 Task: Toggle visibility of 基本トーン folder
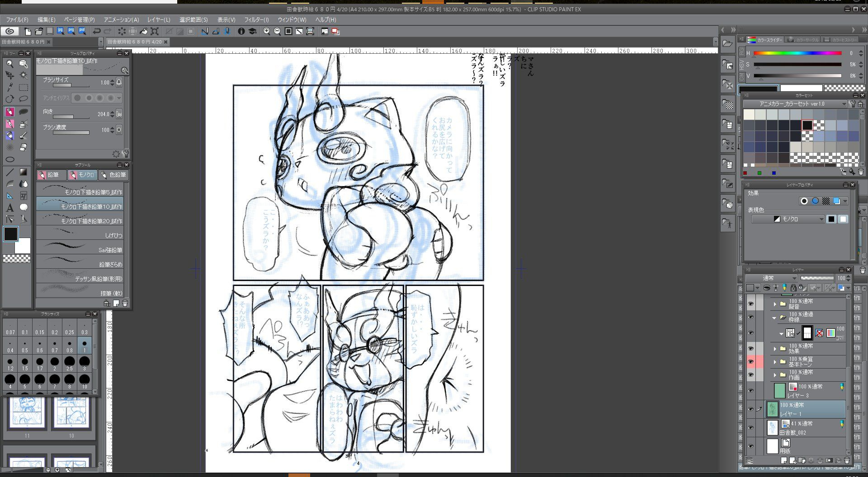click(x=751, y=362)
